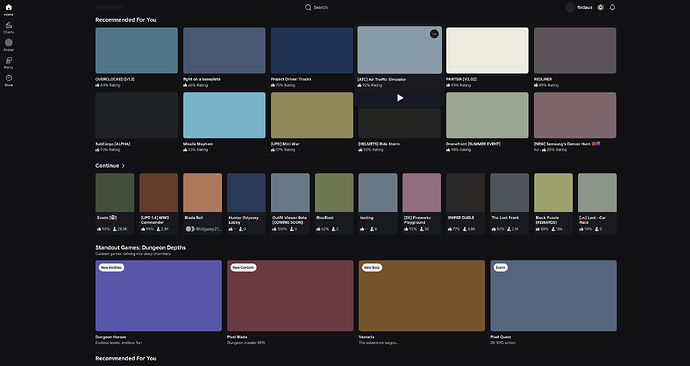Continue Loot - Car Race
This screenshot has height=366, width=690.
click(597, 203)
